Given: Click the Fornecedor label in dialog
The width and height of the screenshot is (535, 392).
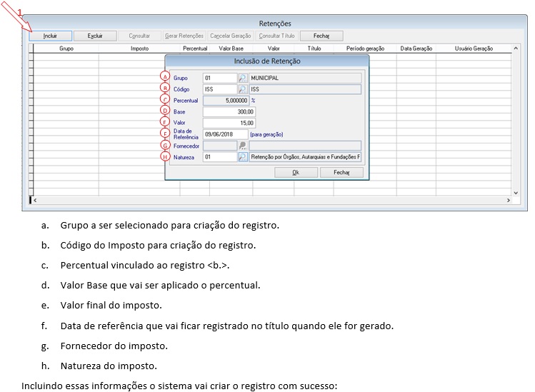Looking at the screenshot, I should tap(186, 146).
